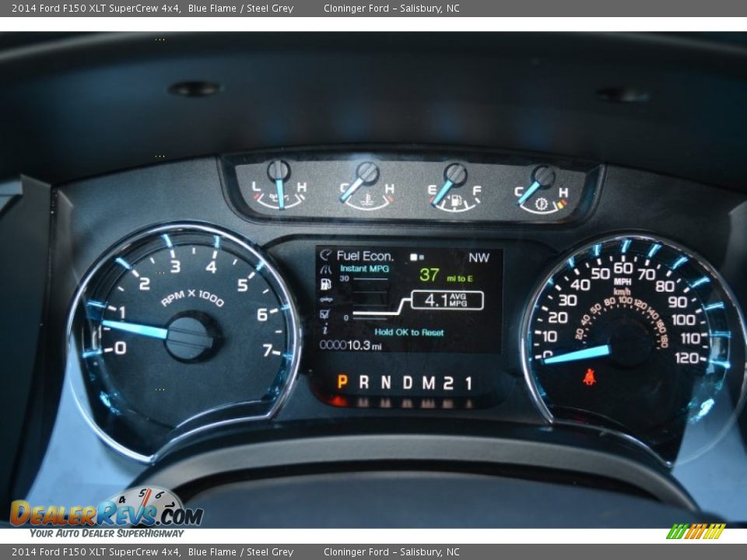Select the checklist settings icon
Image resolution: width=747 pixels, height=560 pixels.
click(324, 313)
